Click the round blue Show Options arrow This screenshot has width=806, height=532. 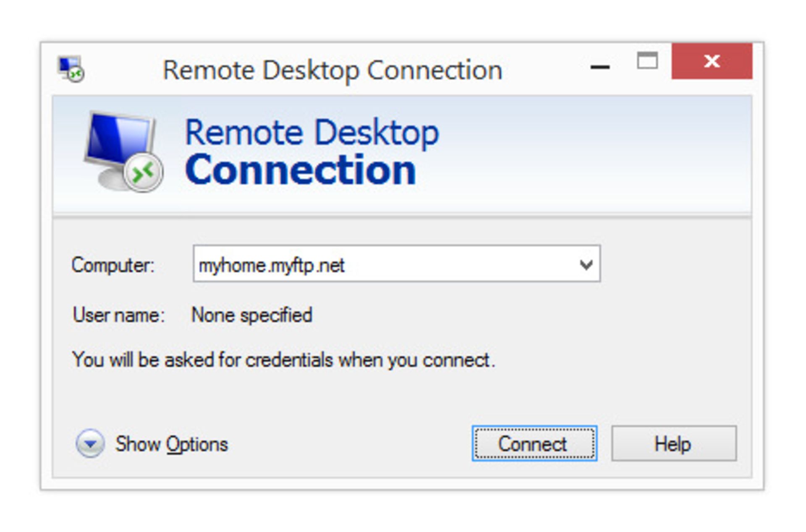tap(90, 443)
